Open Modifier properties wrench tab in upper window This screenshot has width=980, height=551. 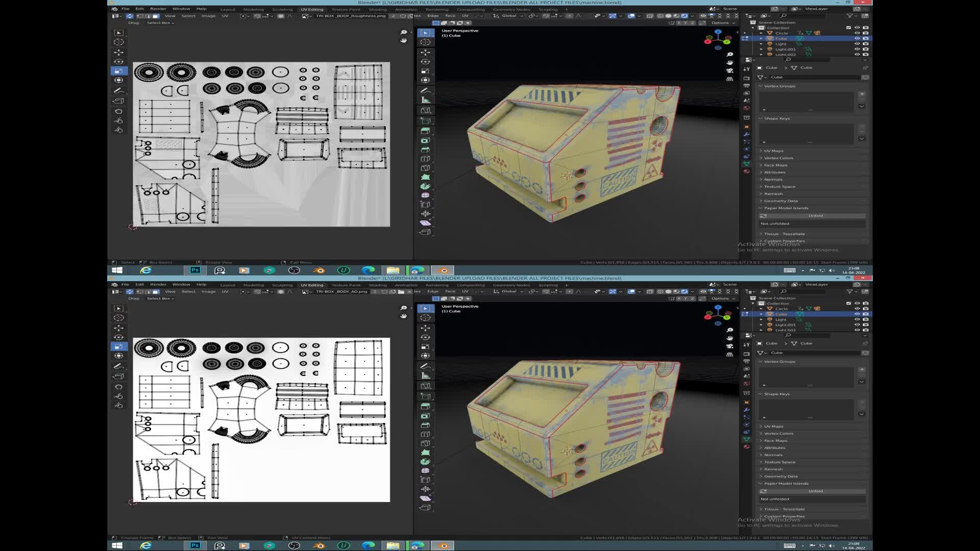pyautogui.click(x=746, y=134)
